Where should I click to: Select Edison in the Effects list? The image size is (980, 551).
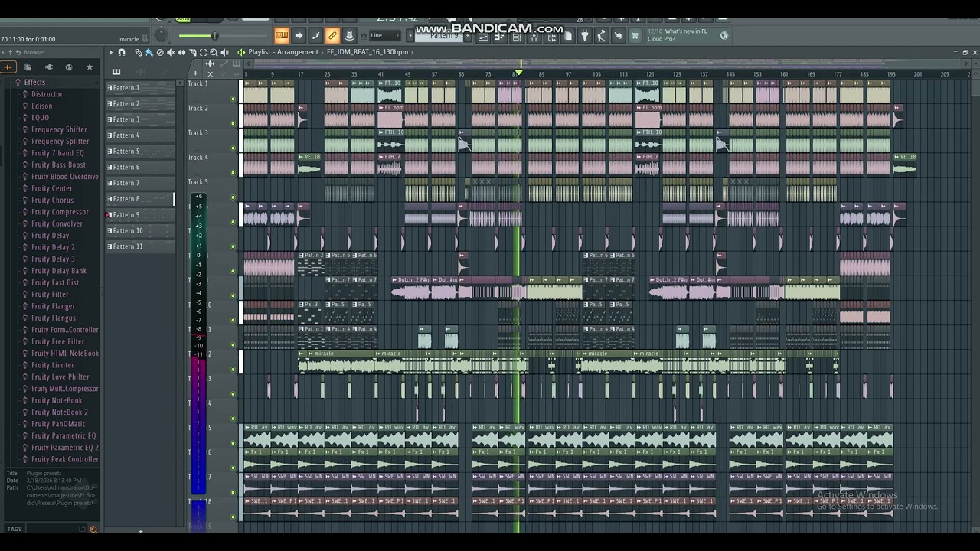point(41,106)
